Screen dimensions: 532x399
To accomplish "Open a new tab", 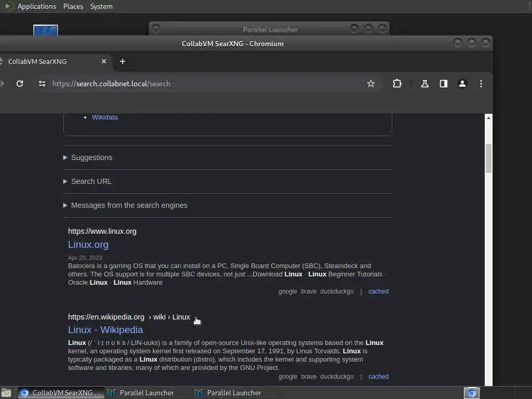I will coord(123,61).
